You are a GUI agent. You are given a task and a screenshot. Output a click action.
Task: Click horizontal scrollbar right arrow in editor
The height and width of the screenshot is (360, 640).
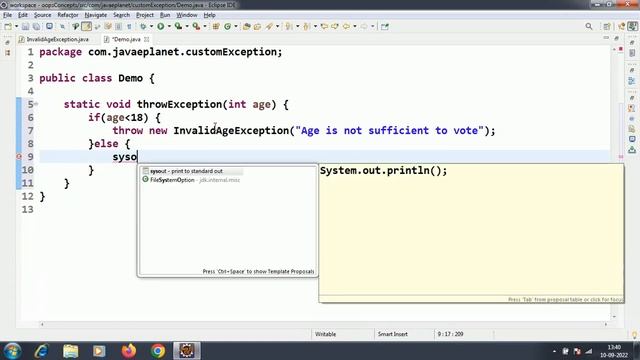[x=606, y=324]
